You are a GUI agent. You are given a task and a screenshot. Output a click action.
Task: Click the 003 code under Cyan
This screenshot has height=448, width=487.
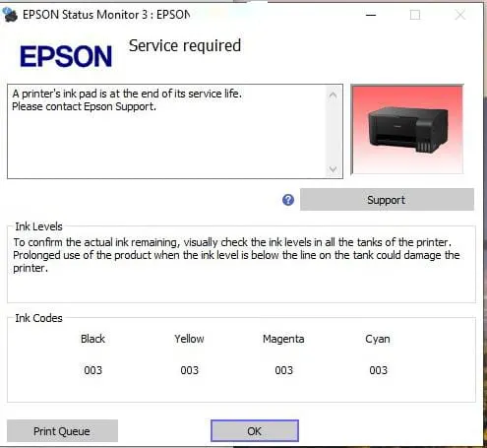pyautogui.click(x=379, y=370)
